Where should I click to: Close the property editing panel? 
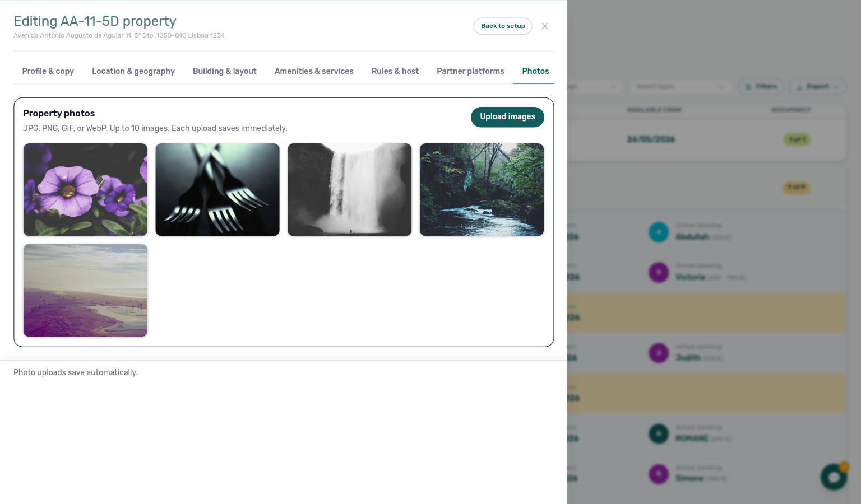545,26
